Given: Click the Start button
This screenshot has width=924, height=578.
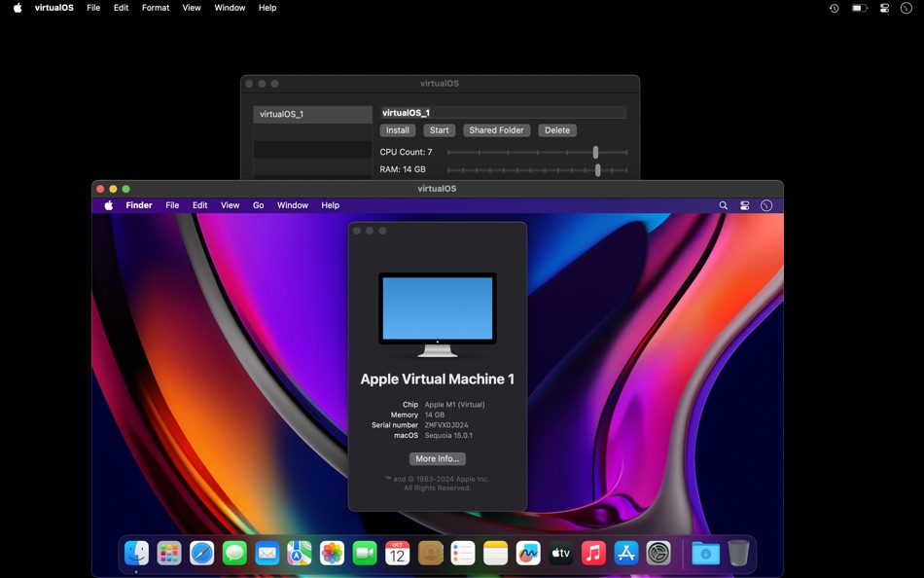Looking at the screenshot, I should (x=439, y=130).
